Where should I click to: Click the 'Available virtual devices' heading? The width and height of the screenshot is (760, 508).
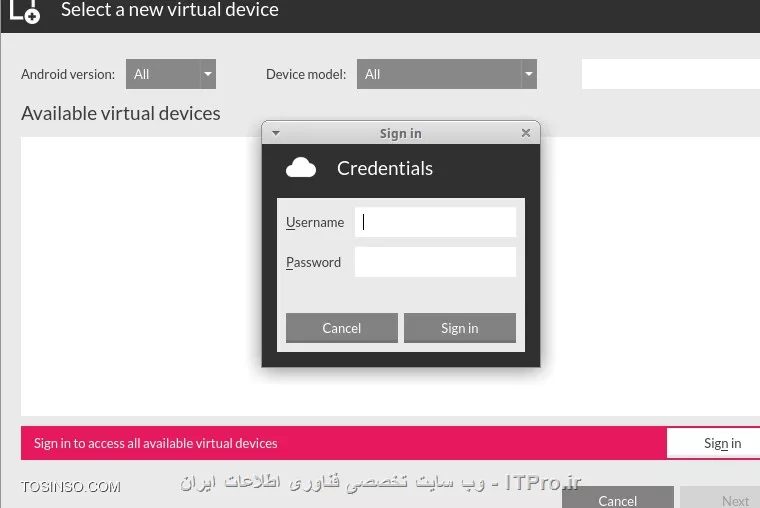point(121,113)
